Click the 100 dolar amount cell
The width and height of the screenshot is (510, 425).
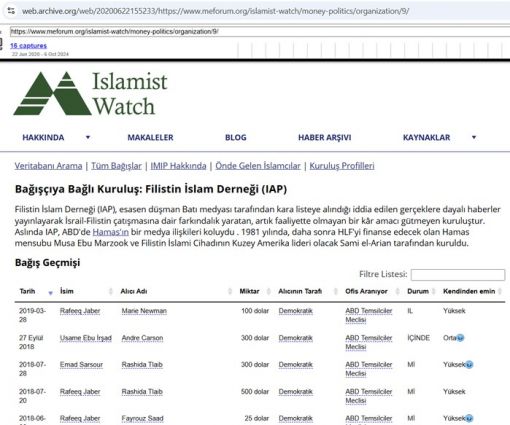[255, 311]
